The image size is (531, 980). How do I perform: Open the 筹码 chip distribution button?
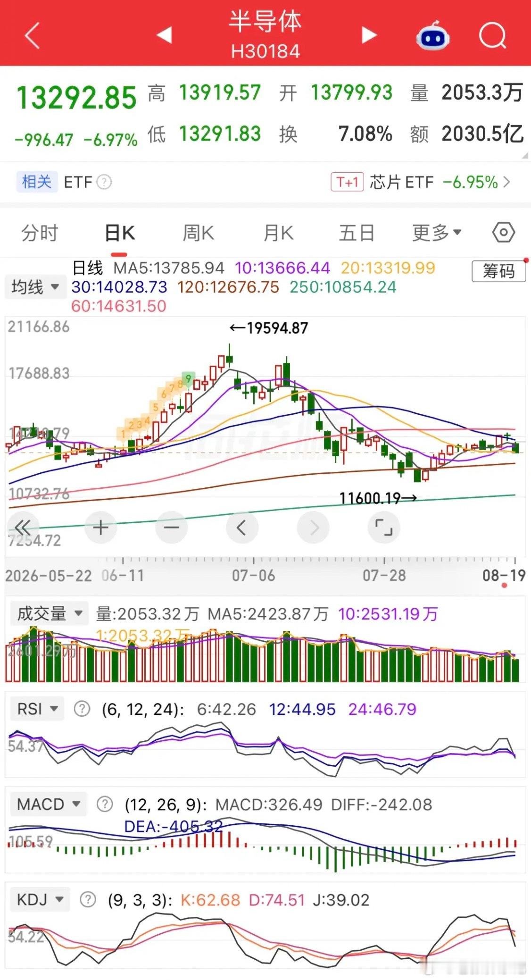click(498, 271)
